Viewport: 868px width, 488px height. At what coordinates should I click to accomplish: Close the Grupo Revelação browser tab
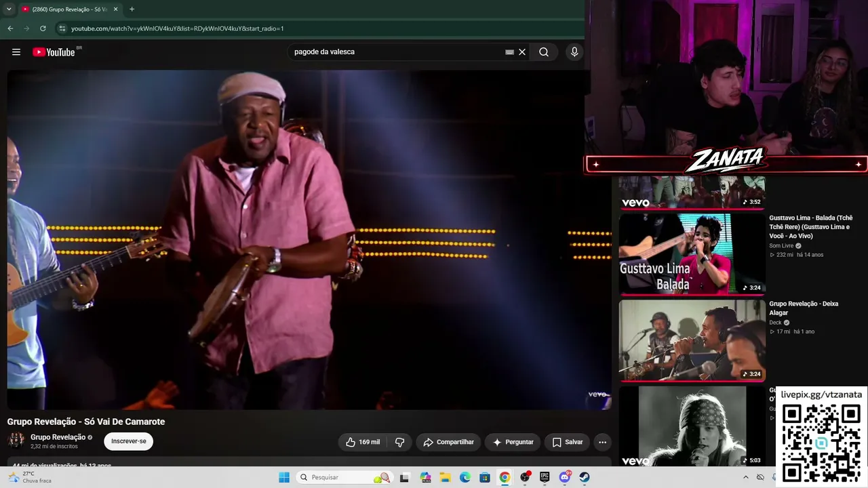[116, 9]
